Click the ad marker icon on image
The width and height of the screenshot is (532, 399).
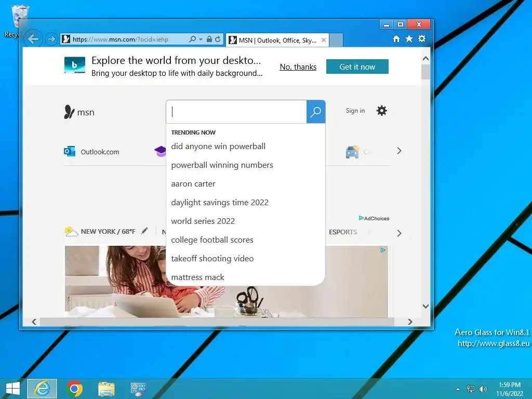pos(383,250)
